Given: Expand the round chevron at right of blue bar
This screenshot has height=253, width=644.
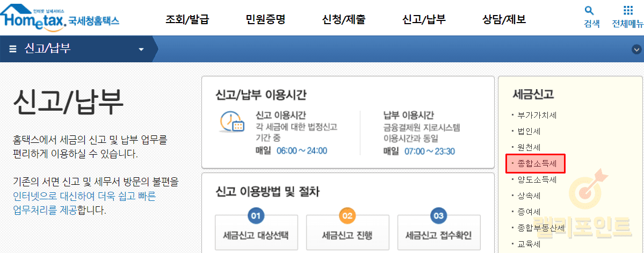Looking at the screenshot, I should [x=636, y=49].
